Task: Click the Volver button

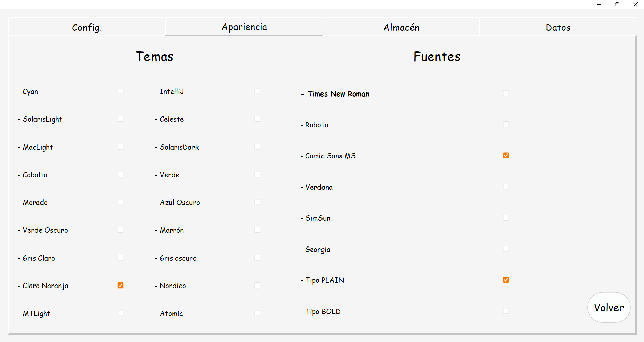Action: pyautogui.click(x=609, y=307)
